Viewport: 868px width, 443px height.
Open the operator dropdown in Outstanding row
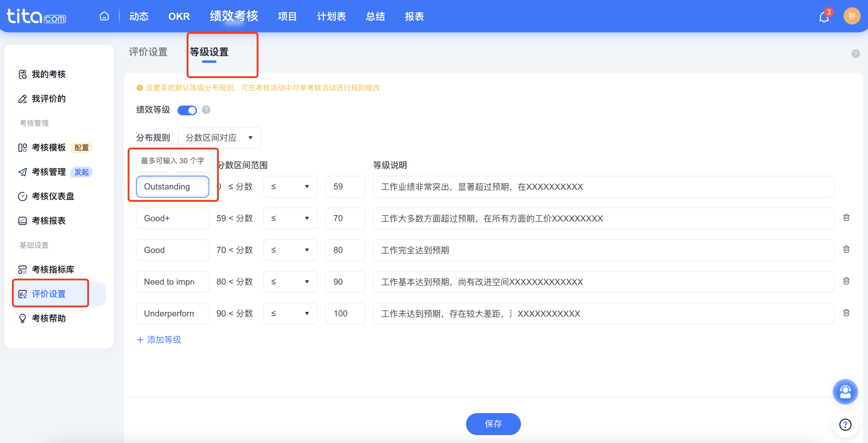coord(290,186)
